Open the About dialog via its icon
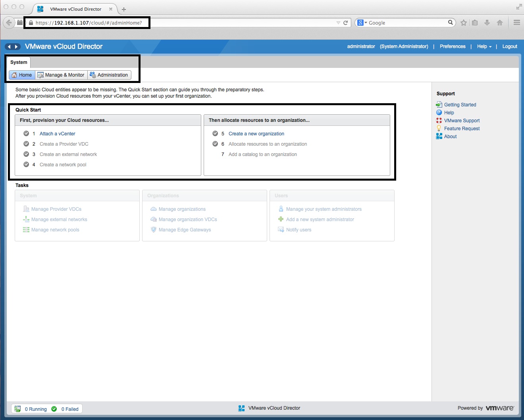The image size is (524, 420). 439,136
